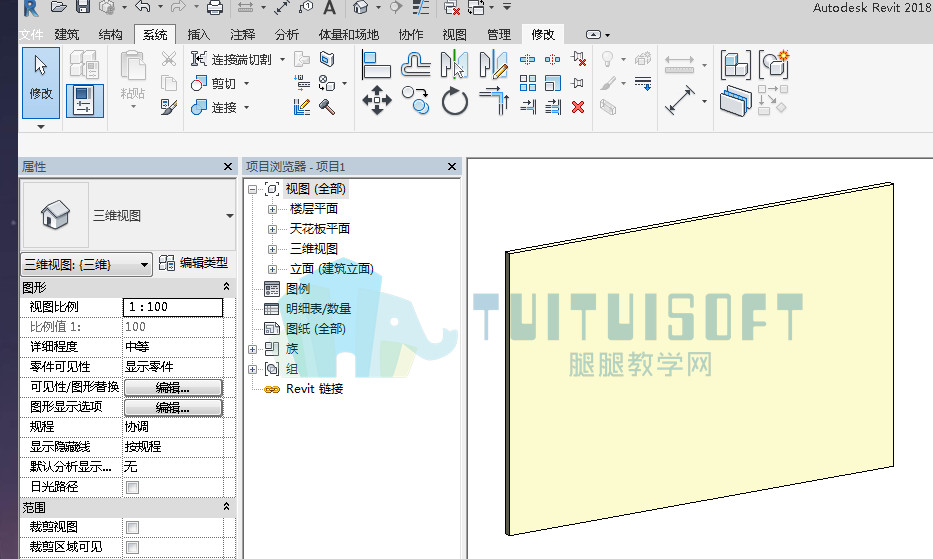
Task: Click 编辑 button for 可见性/图形替换
Action: tap(173, 388)
